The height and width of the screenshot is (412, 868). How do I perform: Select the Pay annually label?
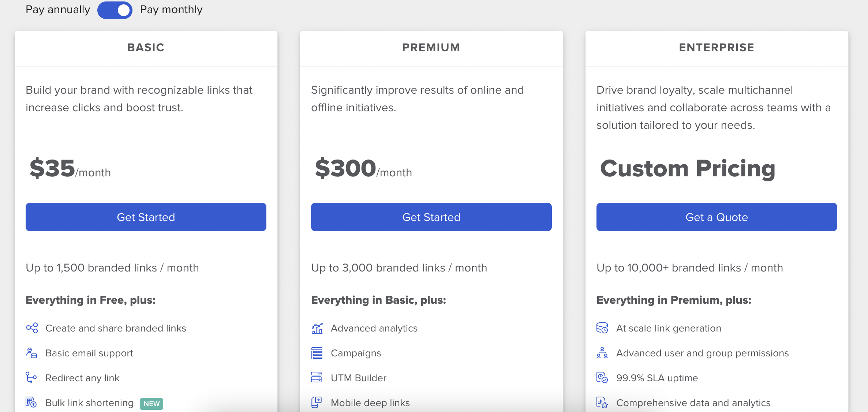[58, 10]
